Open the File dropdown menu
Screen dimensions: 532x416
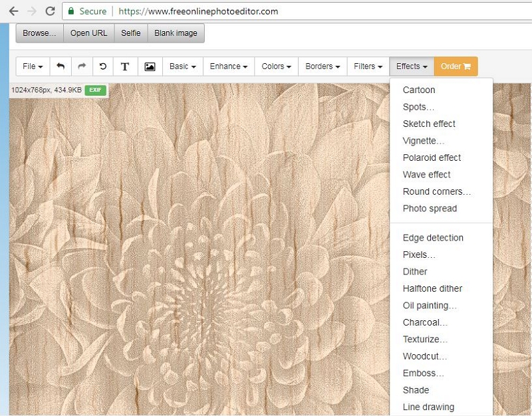pyautogui.click(x=32, y=66)
